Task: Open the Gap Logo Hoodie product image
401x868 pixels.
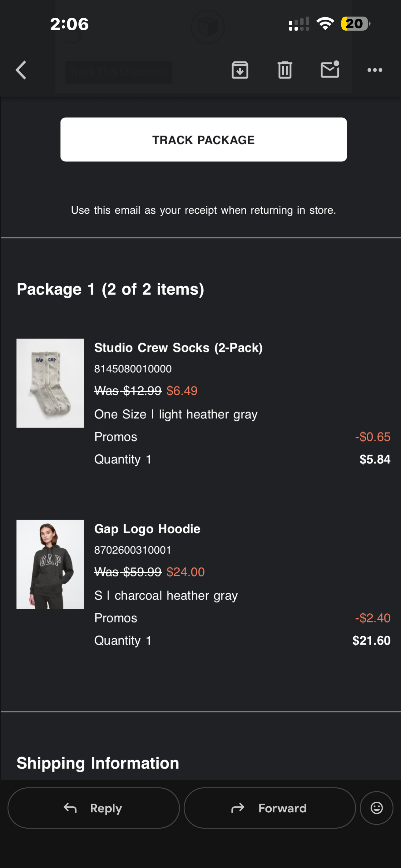Action: 50,564
